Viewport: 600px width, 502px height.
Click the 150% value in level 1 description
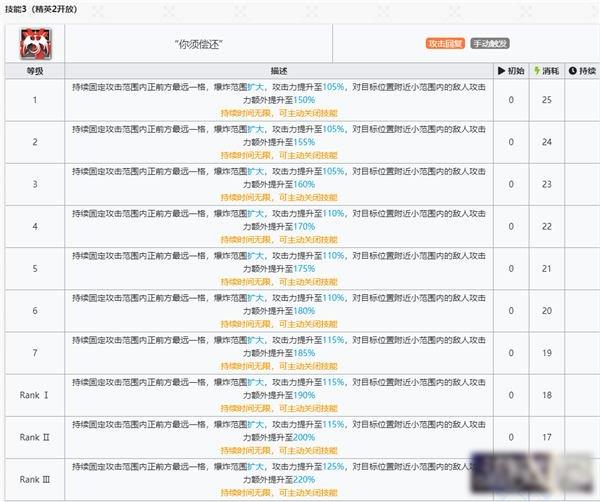(304, 100)
